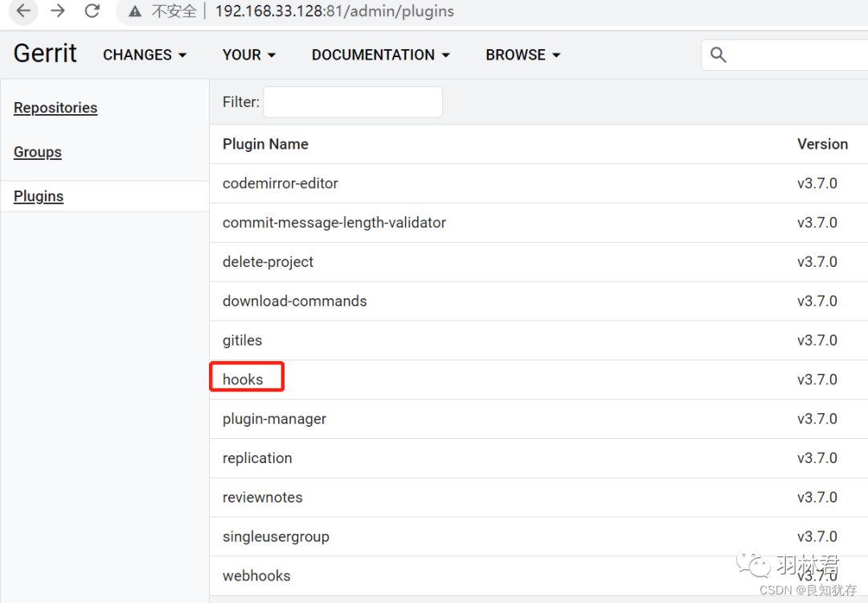868x603 pixels.
Task: Click the browser address bar URL
Action: pyautogui.click(x=334, y=11)
